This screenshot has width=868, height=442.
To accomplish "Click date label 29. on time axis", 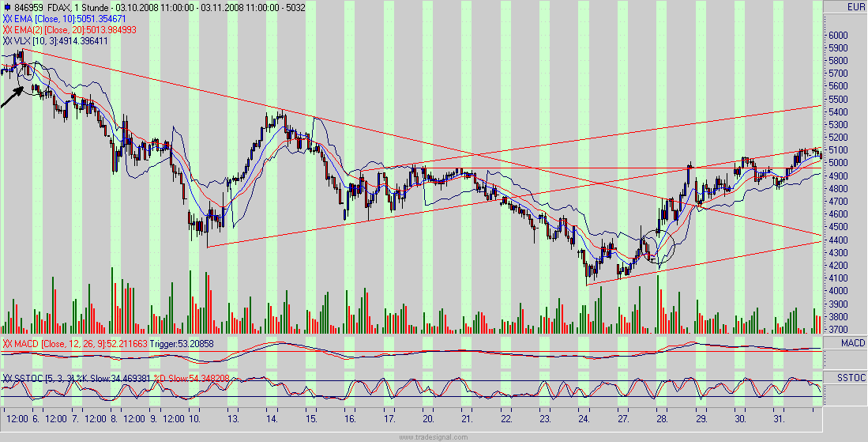I will click(701, 419).
